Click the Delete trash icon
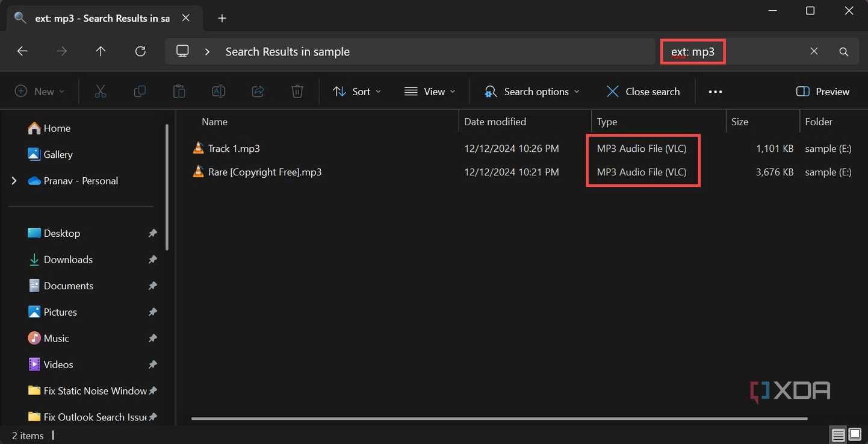This screenshot has height=444, width=868. 297,92
